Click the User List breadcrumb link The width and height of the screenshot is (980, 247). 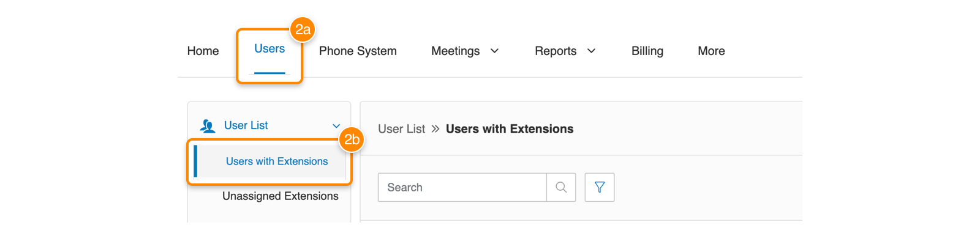click(401, 129)
